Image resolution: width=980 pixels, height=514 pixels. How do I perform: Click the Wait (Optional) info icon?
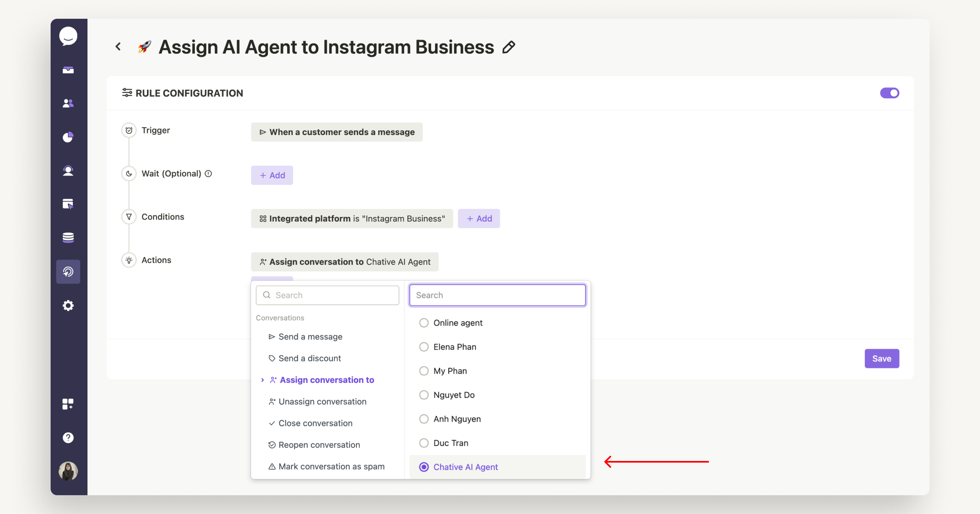[x=208, y=174]
